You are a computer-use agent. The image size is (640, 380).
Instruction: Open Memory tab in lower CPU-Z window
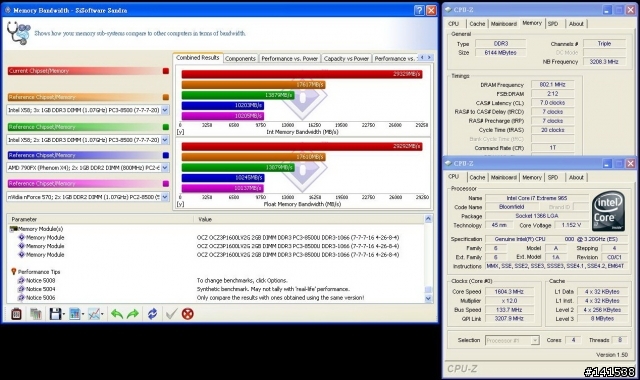[x=532, y=177]
